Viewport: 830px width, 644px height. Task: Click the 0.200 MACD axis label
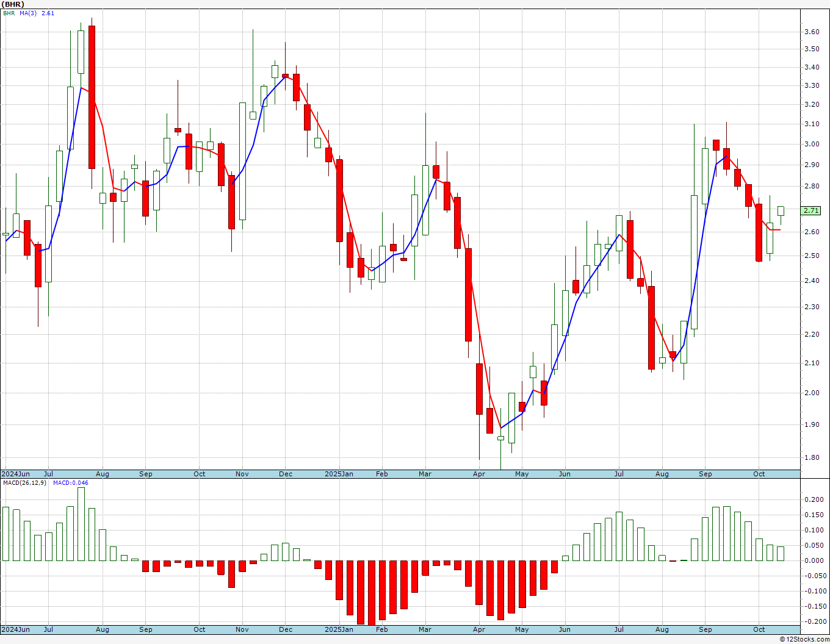(x=814, y=499)
